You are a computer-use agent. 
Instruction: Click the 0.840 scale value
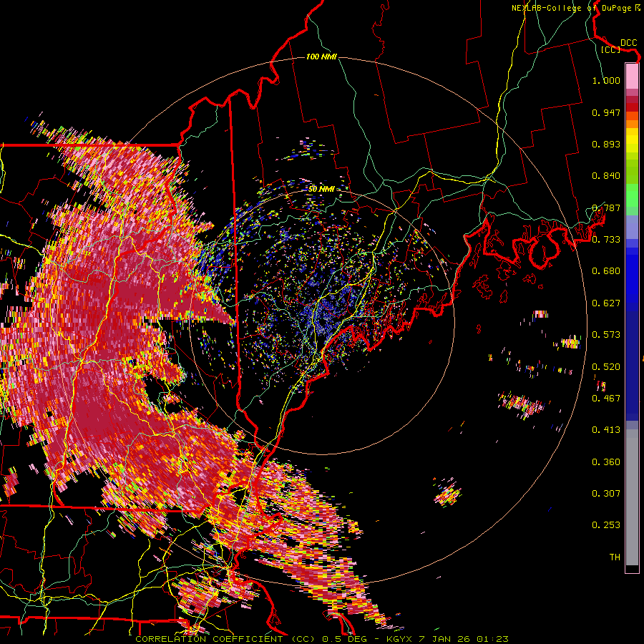tap(606, 176)
